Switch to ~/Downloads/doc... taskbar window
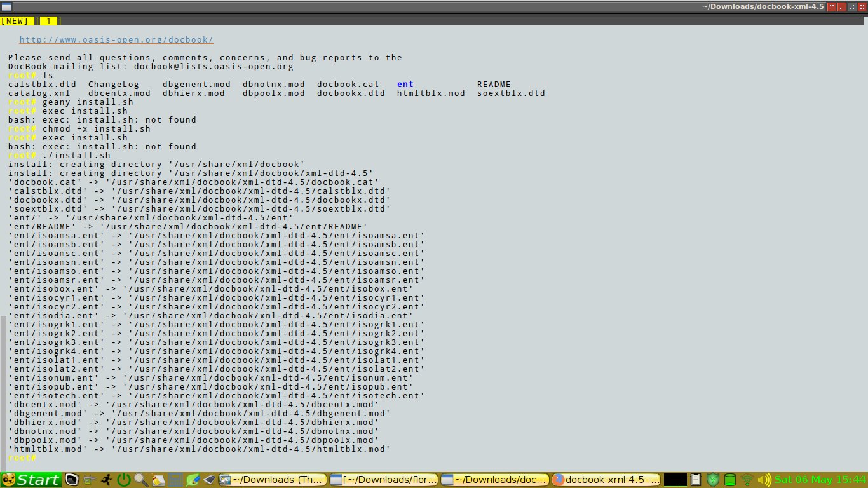The width and height of the screenshot is (868, 488). [x=494, y=480]
